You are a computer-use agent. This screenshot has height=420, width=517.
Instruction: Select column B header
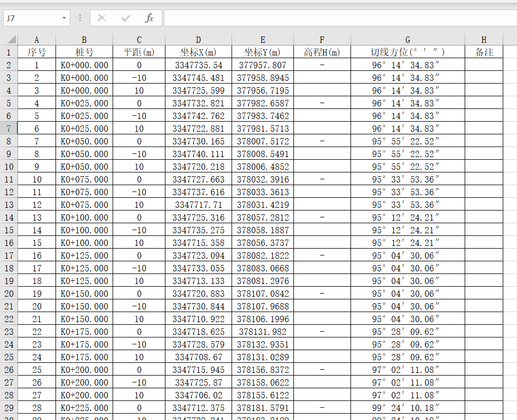[x=84, y=40]
